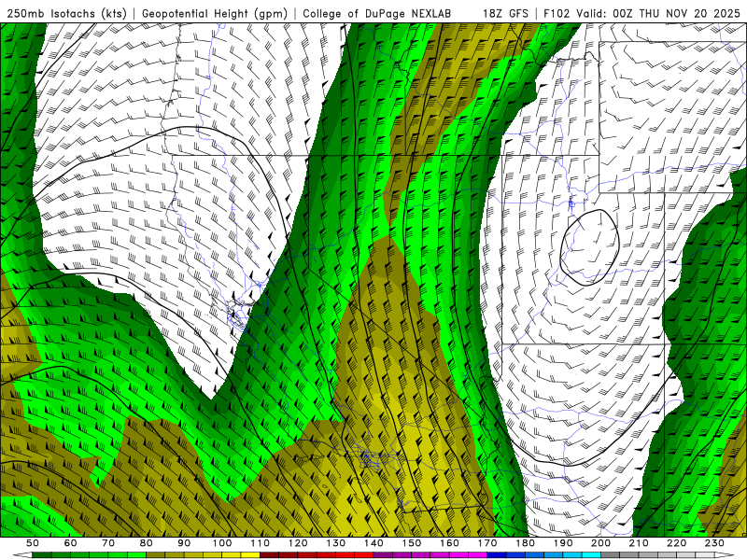Viewport: 747px width, 560px height.
Task: Click the 110 value on the color scale
Action: click(261, 543)
